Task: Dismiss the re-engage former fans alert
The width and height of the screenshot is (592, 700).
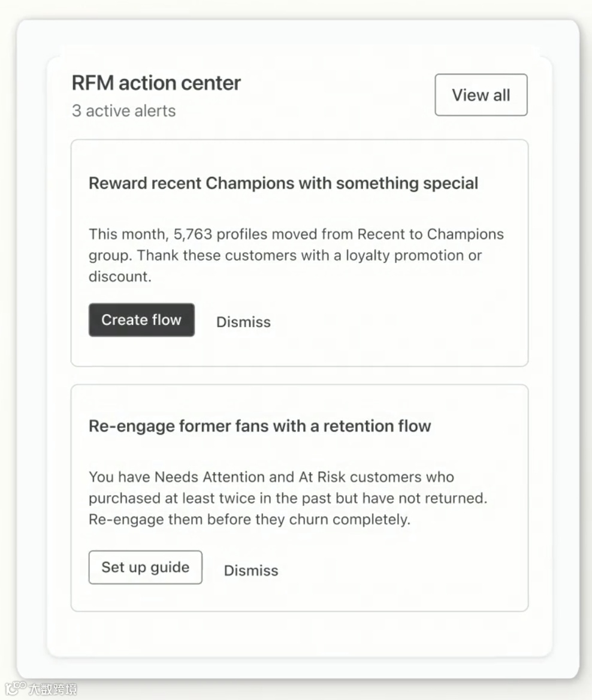Action: coord(251,571)
